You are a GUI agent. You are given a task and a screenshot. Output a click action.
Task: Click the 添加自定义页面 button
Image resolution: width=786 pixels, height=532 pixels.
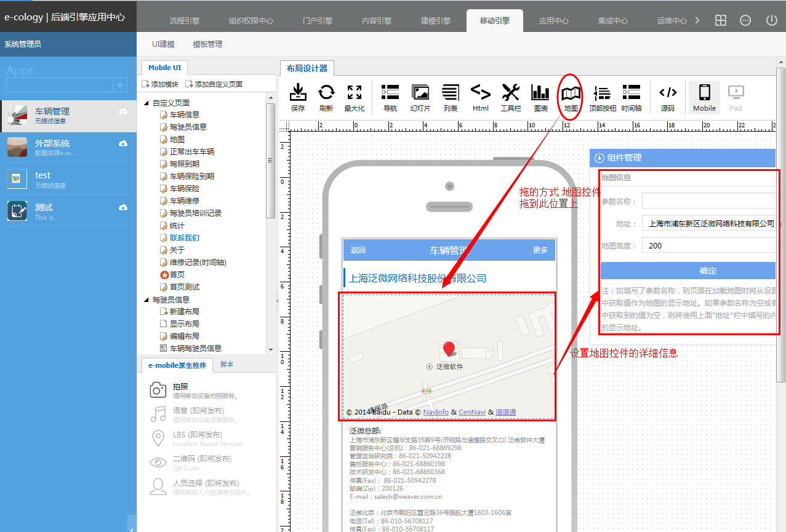pos(214,84)
